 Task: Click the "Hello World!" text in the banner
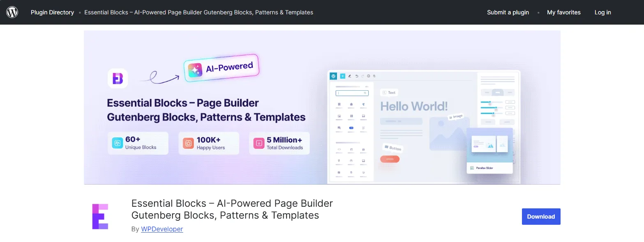(414, 106)
